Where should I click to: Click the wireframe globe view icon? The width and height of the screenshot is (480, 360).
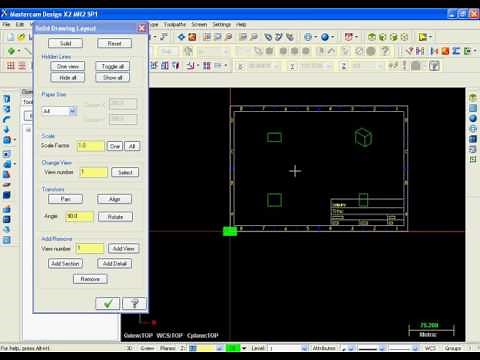[x=307, y=37]
